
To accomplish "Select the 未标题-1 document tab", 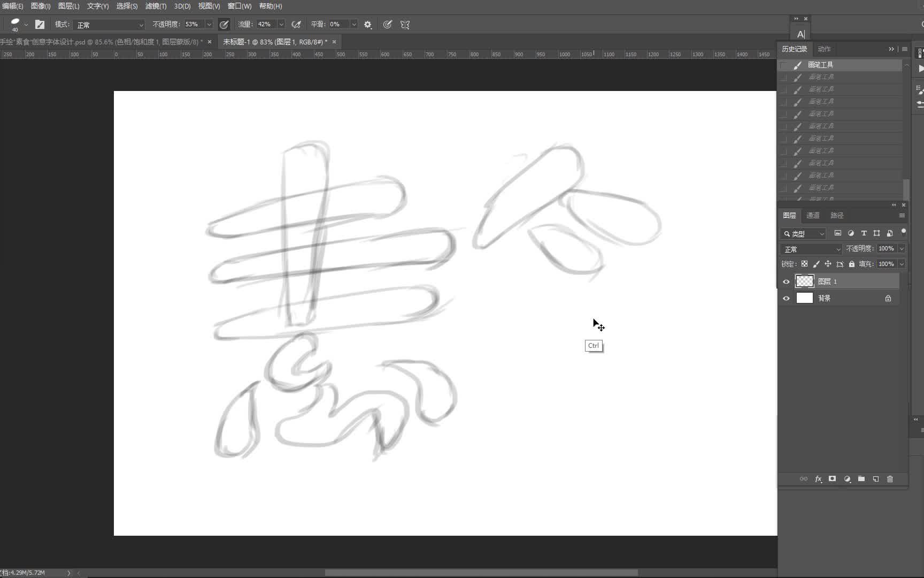I will (x=273, y=41).
